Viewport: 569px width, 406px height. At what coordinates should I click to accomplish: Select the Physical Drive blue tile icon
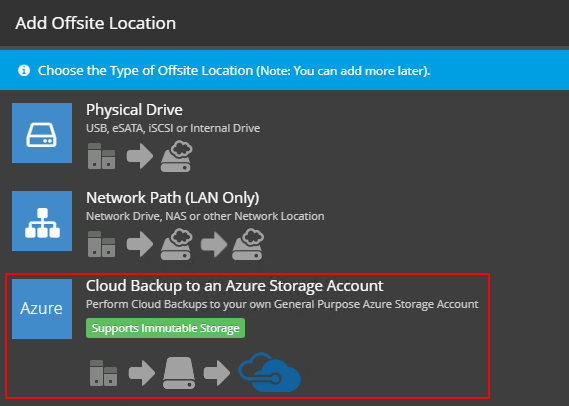pos(42,133)
